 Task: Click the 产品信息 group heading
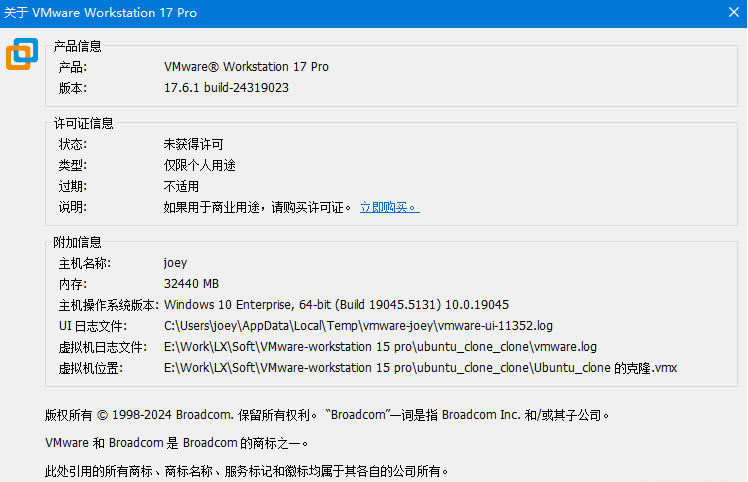77,46
